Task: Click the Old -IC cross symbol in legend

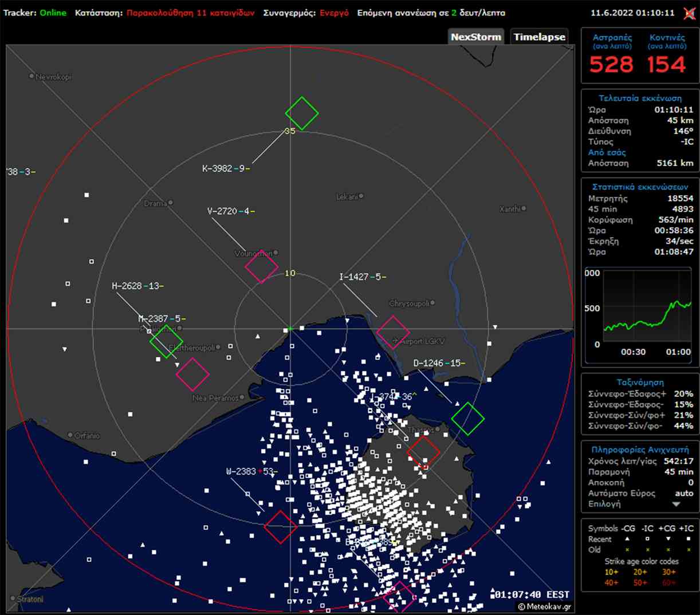Action: (x=647, y=550)
